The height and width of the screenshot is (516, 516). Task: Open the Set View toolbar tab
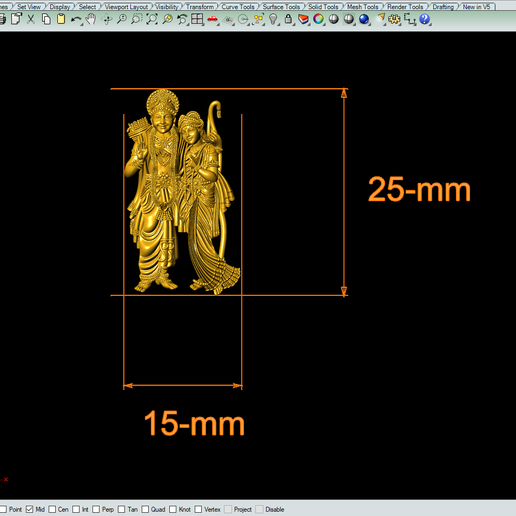[x=29, y=6]
